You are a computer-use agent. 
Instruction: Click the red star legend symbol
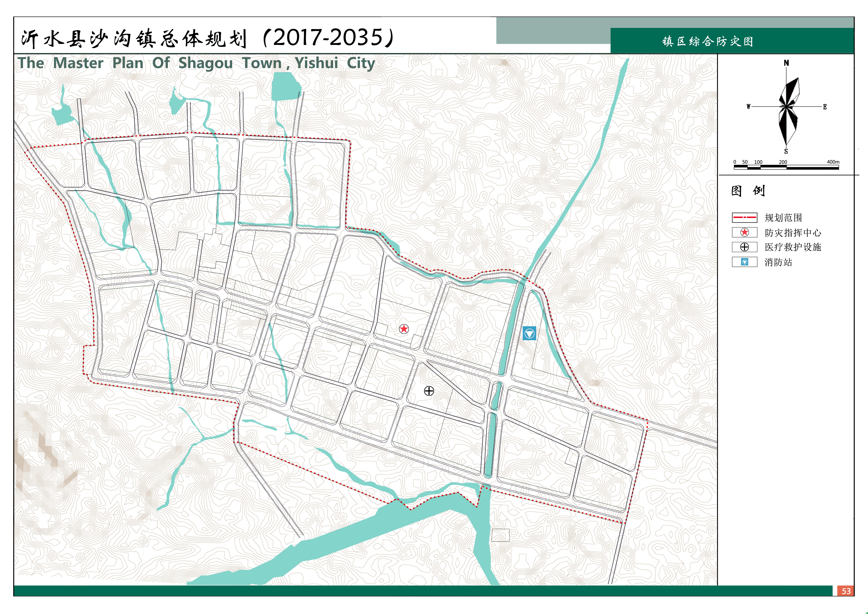point(744,232)
